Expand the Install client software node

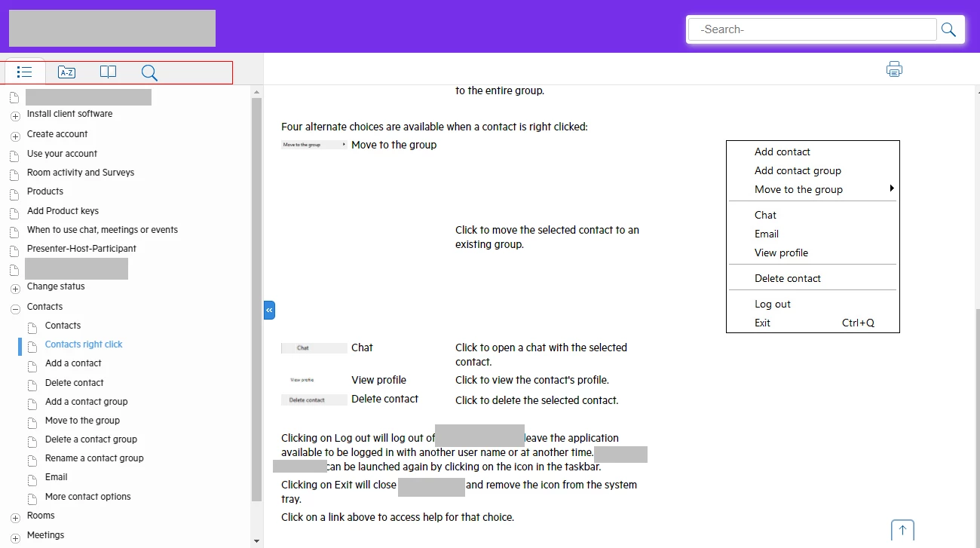(x=15, y=117)
